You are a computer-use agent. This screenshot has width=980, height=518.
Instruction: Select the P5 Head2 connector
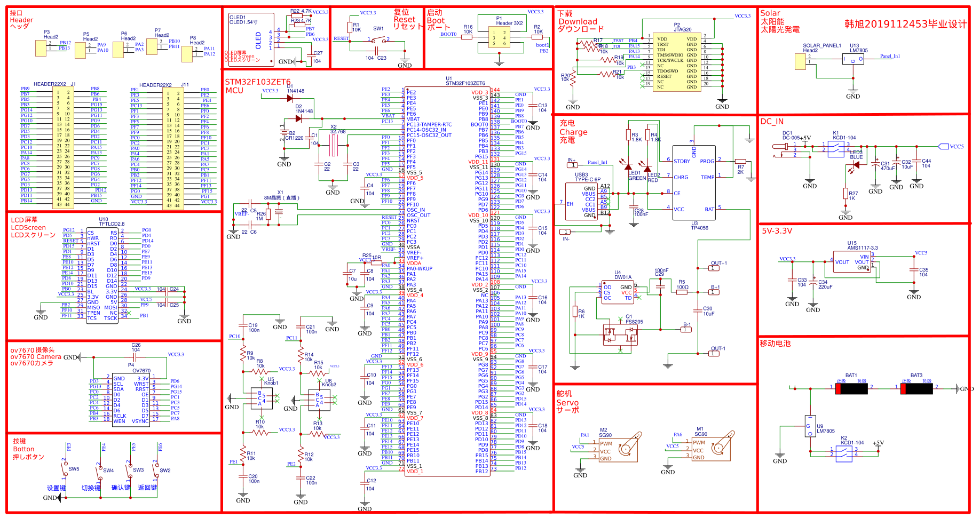80,50
